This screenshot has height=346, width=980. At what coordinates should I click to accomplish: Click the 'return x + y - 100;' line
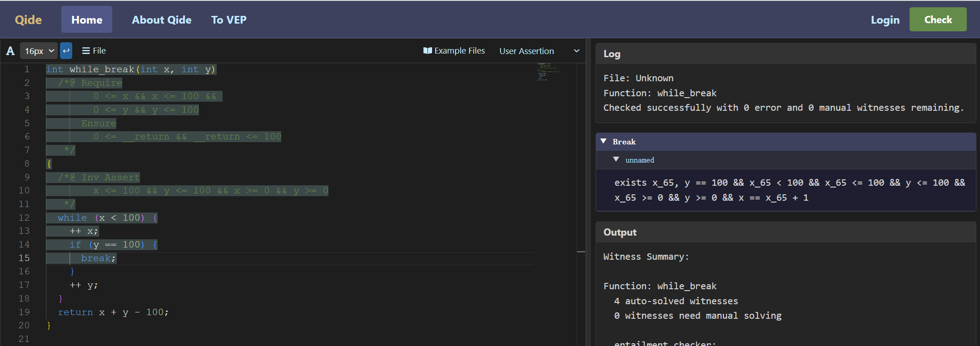113,312
